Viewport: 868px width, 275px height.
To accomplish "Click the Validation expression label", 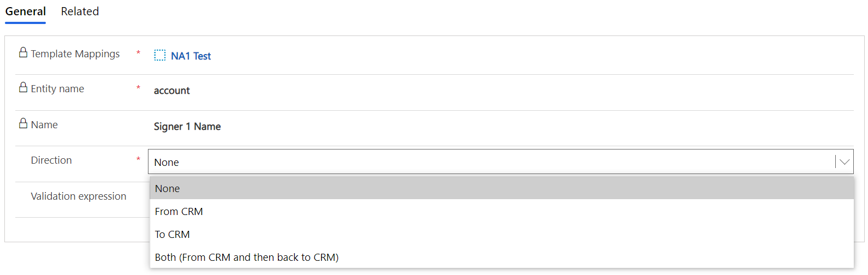I will 79,196.
